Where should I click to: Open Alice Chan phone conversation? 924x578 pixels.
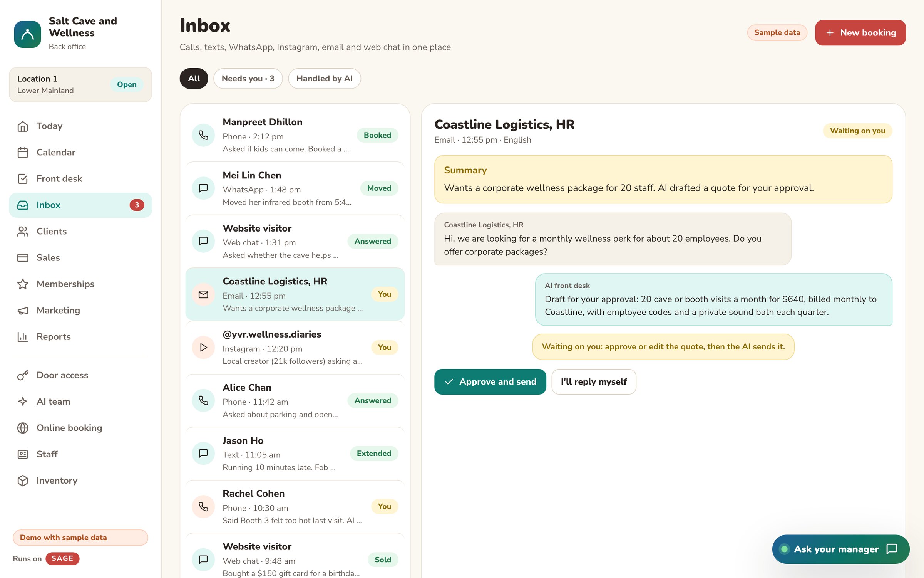295,401
